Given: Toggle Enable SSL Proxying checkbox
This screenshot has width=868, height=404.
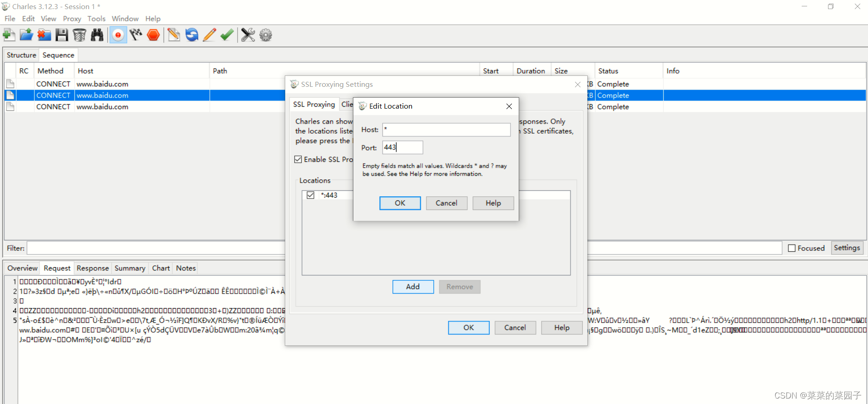Looking at the screenshot, I should coord(298,160).
